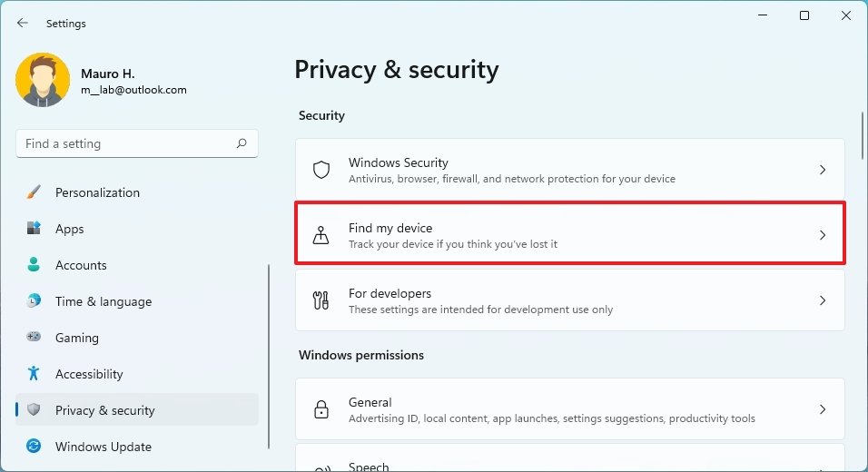This screenshot has height=472, width=868.
Task: Expand For developers with right chevron
Action: pos(822,300)
